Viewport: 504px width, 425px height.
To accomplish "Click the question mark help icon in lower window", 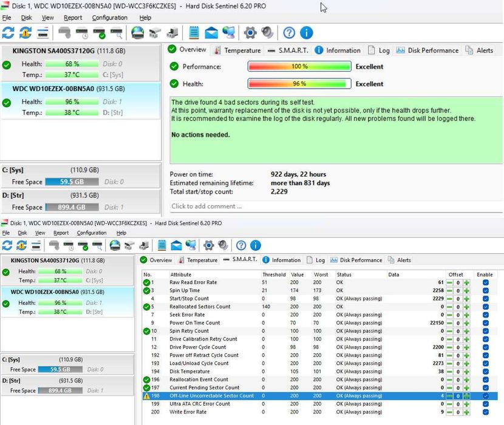I will [241, 245].
